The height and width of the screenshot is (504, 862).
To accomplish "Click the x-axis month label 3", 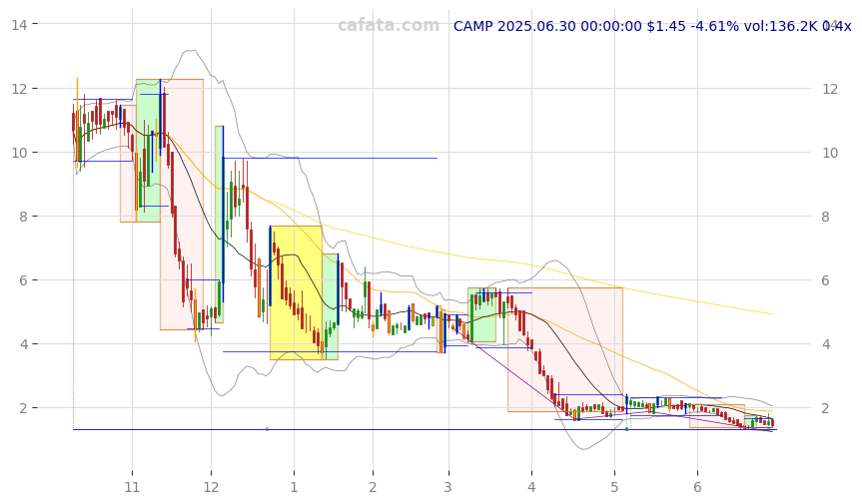I will (448, 487).
